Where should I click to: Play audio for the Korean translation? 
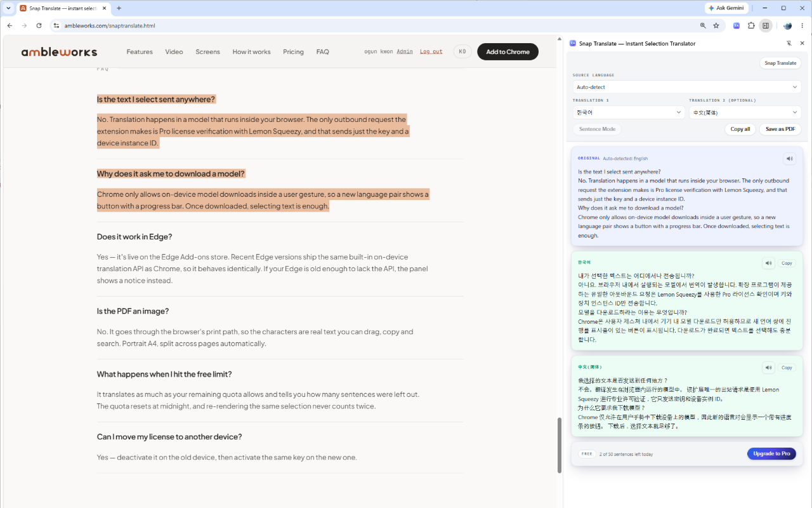(x=768, y=263)
